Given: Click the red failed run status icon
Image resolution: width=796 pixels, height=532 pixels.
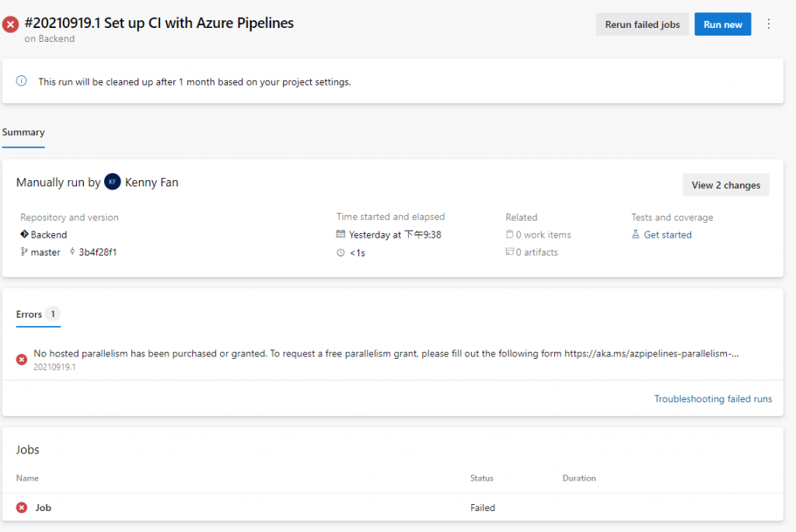Looking at the screenshot, I should pyautogui.click(x=11, y=24).
